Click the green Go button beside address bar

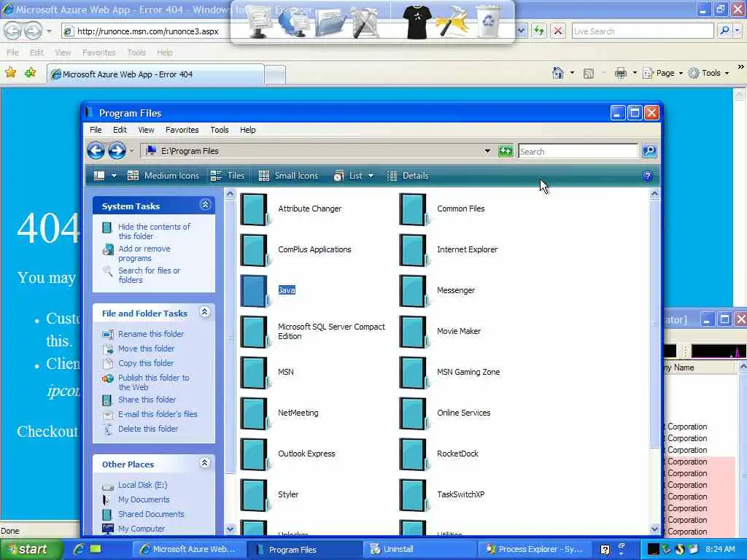coord(506,152)
